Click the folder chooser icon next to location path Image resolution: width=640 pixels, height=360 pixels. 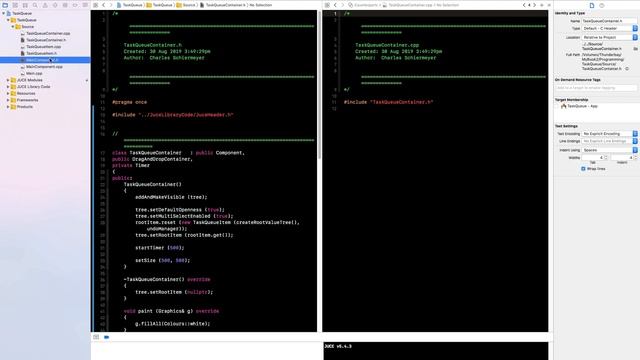(x=636, y=49)
